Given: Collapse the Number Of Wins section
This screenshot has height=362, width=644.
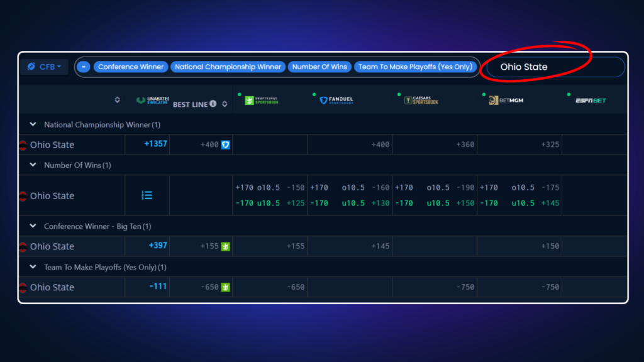Looking at the screenshot, I should [33, 165].
